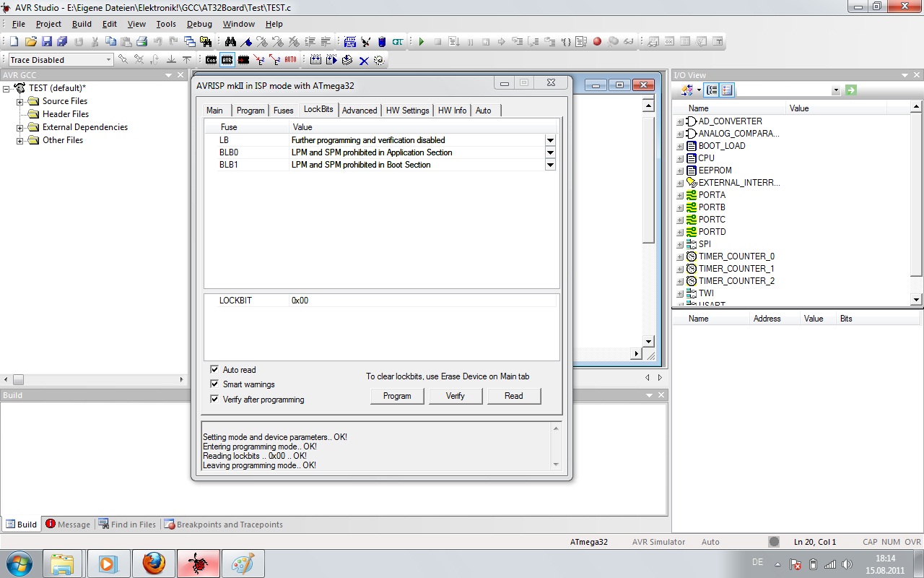The height and width of the screenshot is (578, 924).
Task: Open the Tools menu
Action: (x=166, y=24)
